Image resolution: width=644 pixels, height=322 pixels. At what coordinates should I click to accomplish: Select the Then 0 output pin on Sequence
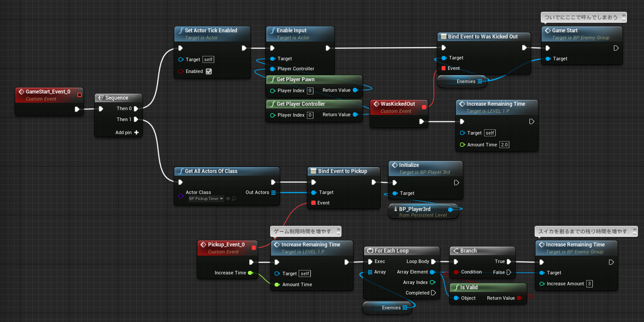(136, 108)
